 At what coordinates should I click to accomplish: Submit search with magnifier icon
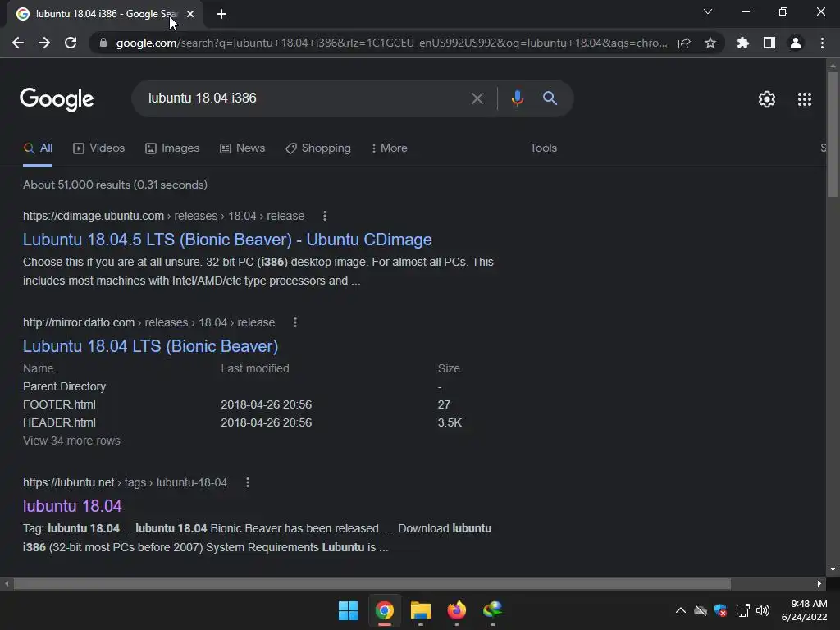(x=550, y=98)
